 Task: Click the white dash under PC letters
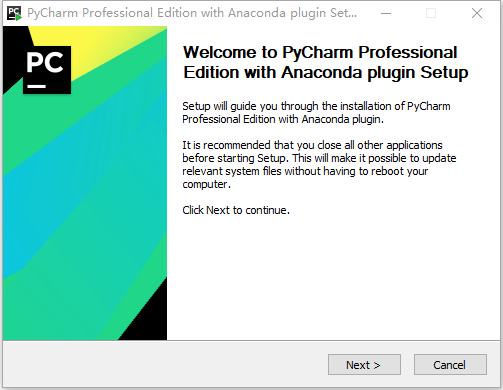(36, 86)
